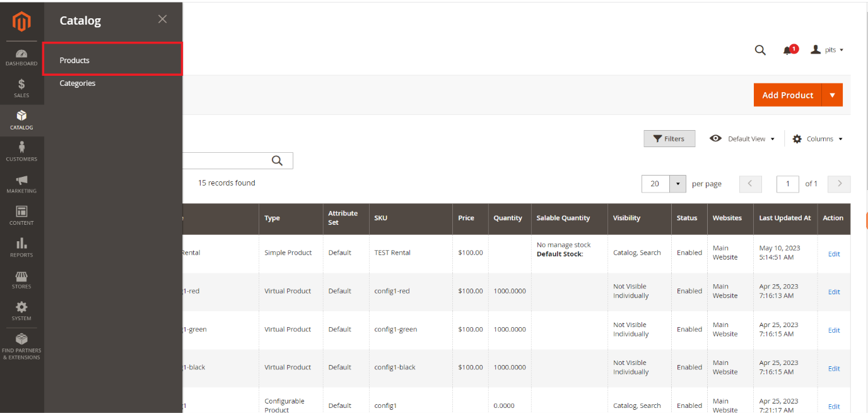Click the page number input field
The height and width of the screenshot is (413, 868).
787,184
